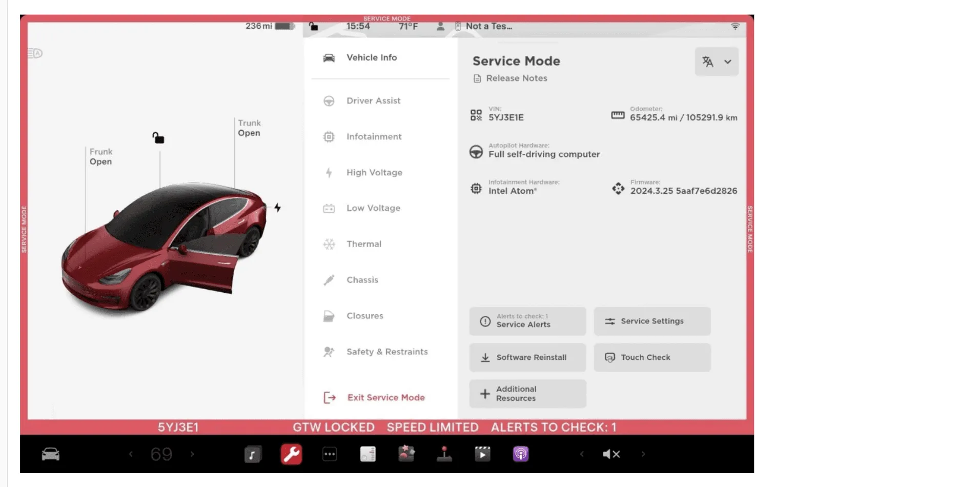Decrease temperature with left arrow
980x487 pixels.
(131, 454)
